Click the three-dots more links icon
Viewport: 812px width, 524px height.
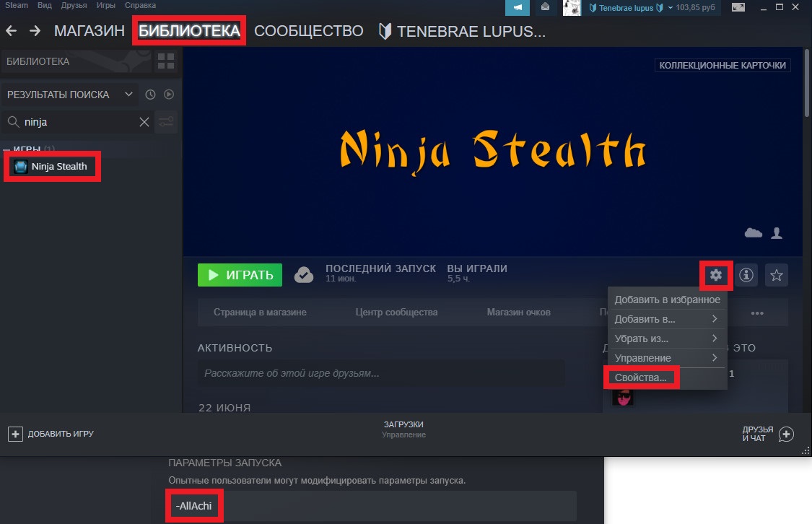757,313
